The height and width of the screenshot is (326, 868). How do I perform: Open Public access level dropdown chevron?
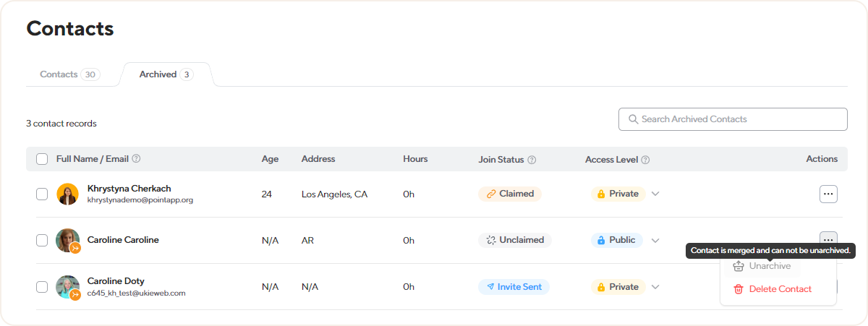[655, 240]
